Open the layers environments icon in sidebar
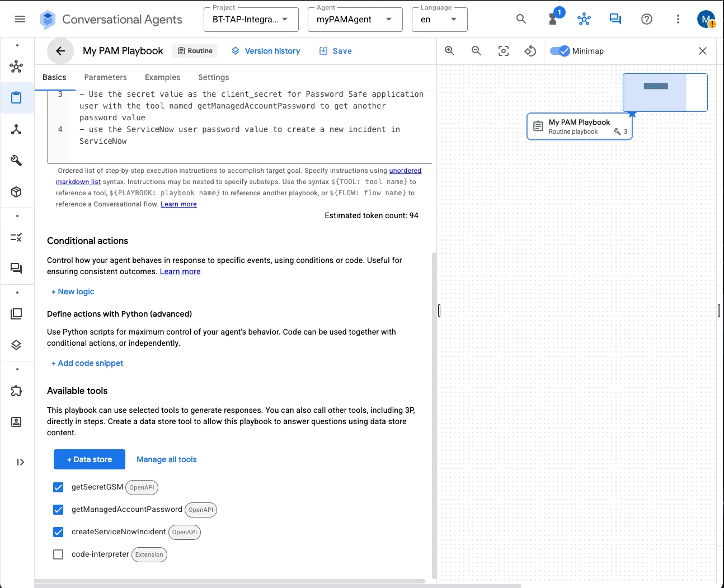Viewport: 724px width, 588px height. pos(16,345)
